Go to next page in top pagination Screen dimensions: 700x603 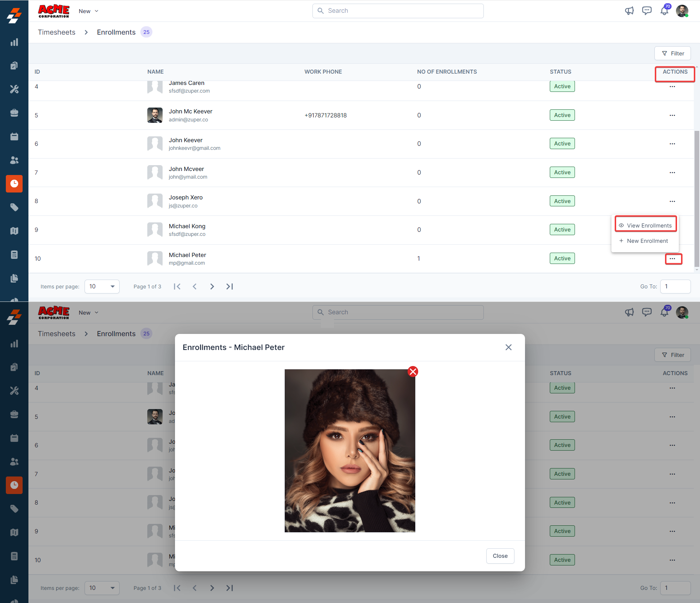coord(212,287)
